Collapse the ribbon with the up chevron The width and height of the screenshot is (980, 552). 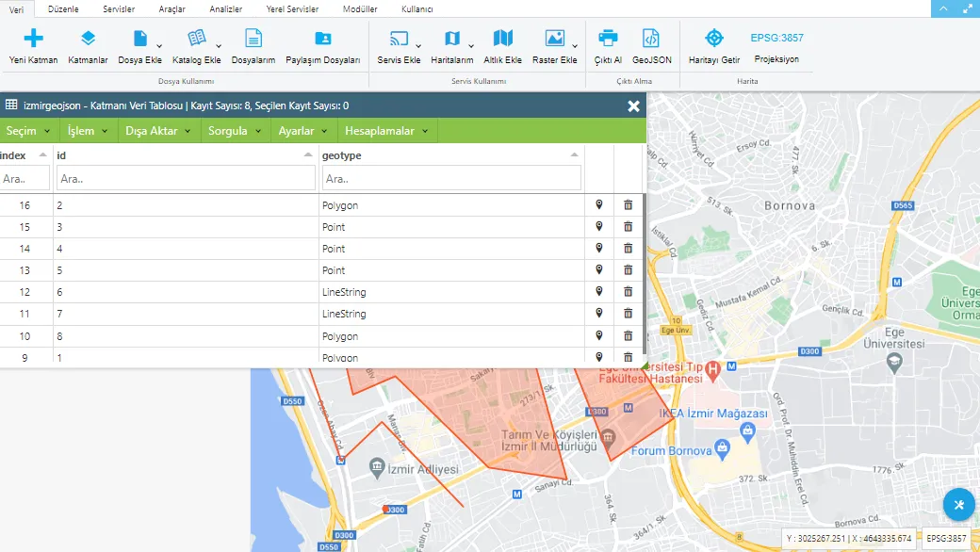point(943,8)
